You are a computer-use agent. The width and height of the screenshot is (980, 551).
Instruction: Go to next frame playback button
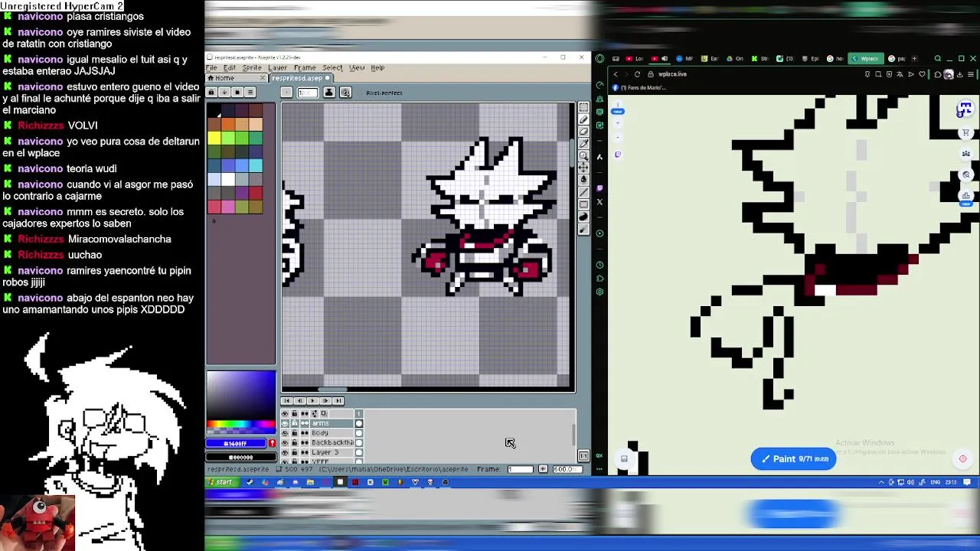point(325,400)
